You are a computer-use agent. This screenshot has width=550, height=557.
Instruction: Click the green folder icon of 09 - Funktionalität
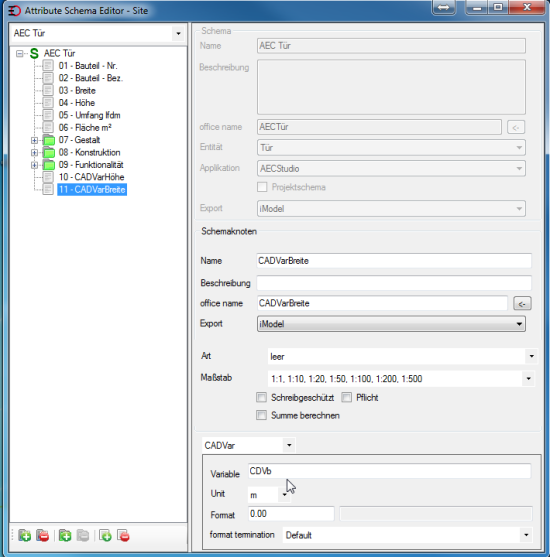coord(49,165)
